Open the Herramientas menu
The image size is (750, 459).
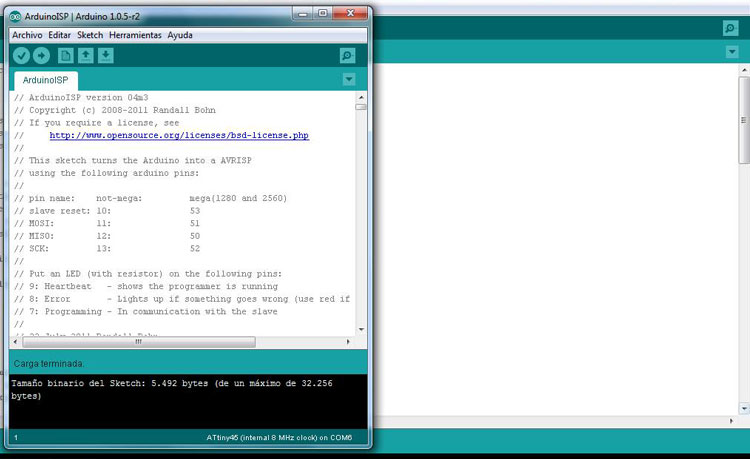(135, 35)
